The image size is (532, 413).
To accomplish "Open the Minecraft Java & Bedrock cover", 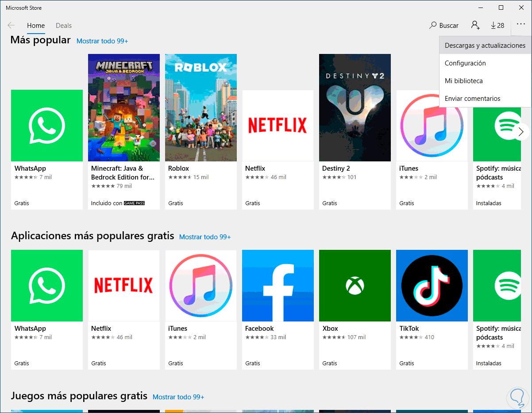I will (x=124, y=107).
